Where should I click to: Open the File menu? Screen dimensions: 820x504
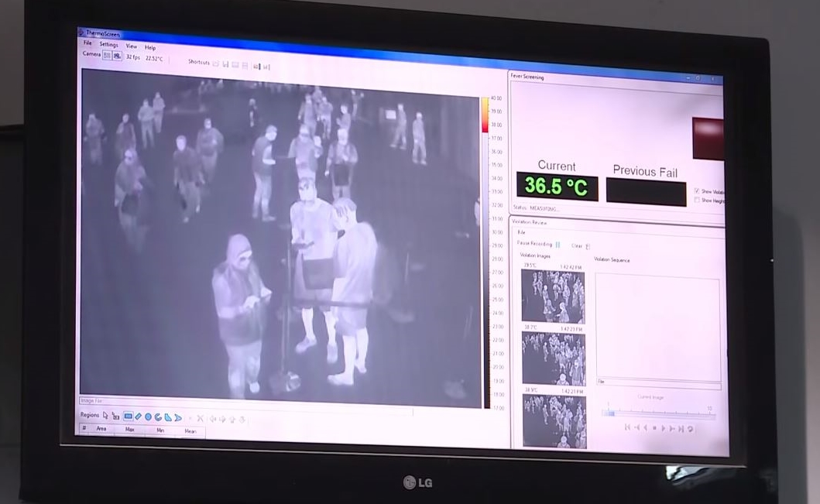coord(87,43)
